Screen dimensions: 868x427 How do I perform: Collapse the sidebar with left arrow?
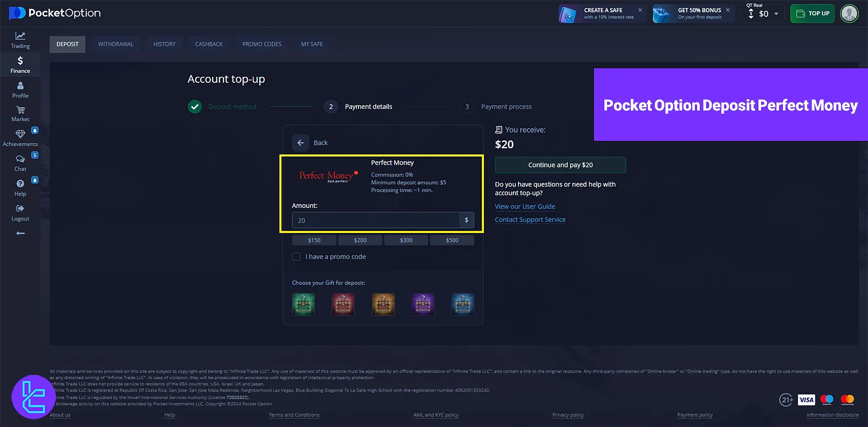(x=21, y=233)
